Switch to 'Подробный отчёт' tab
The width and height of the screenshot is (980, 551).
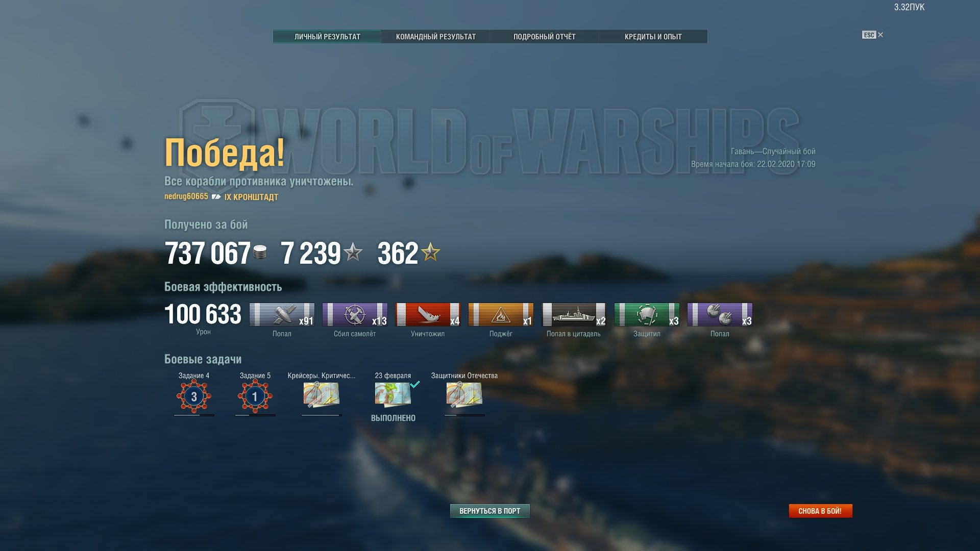[545, 37]
